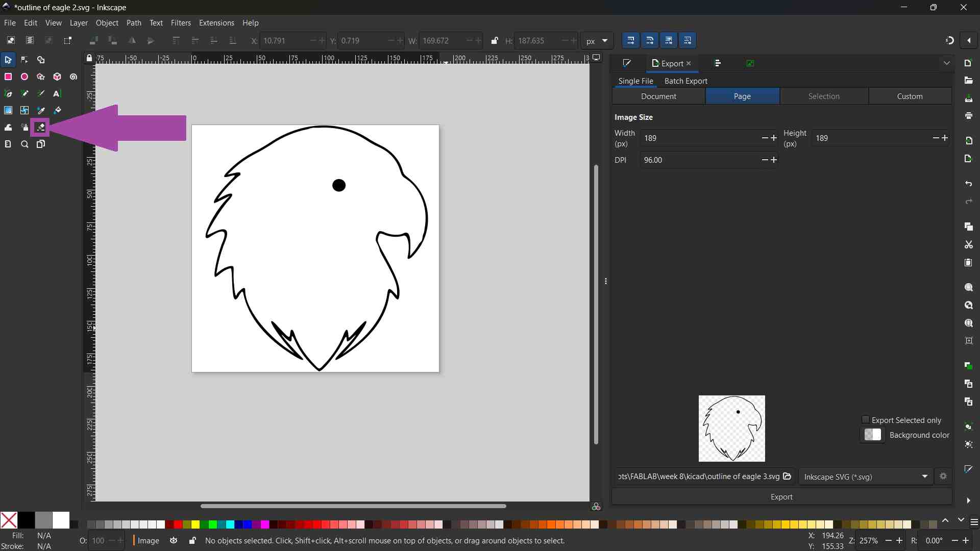Screen dimensions: 980x551
Task: Switch to the Batch Export tab
Action: point(685,81)
